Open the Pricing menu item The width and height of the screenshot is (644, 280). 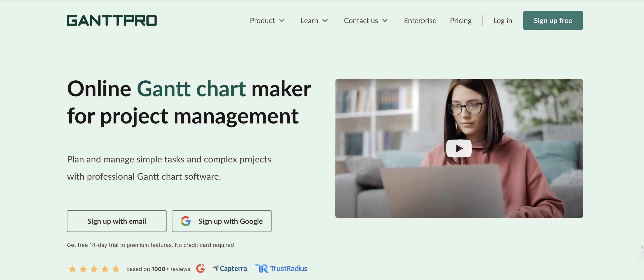[460, 20]
